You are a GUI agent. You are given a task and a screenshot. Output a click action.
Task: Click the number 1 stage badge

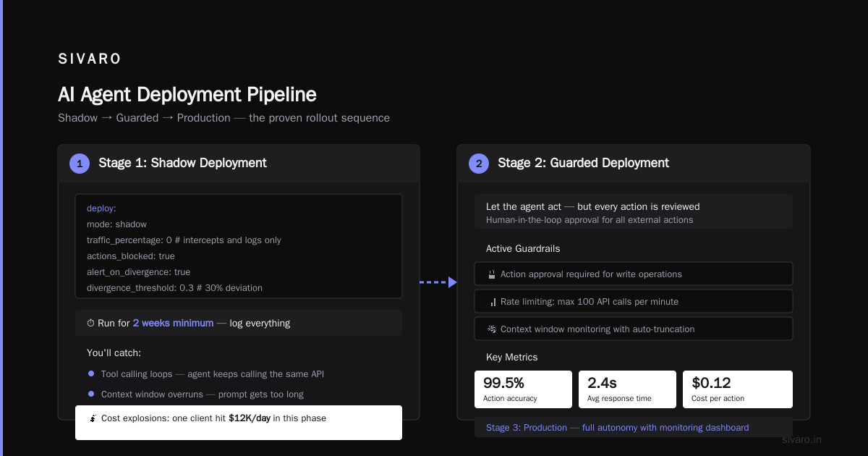(80, 164)
